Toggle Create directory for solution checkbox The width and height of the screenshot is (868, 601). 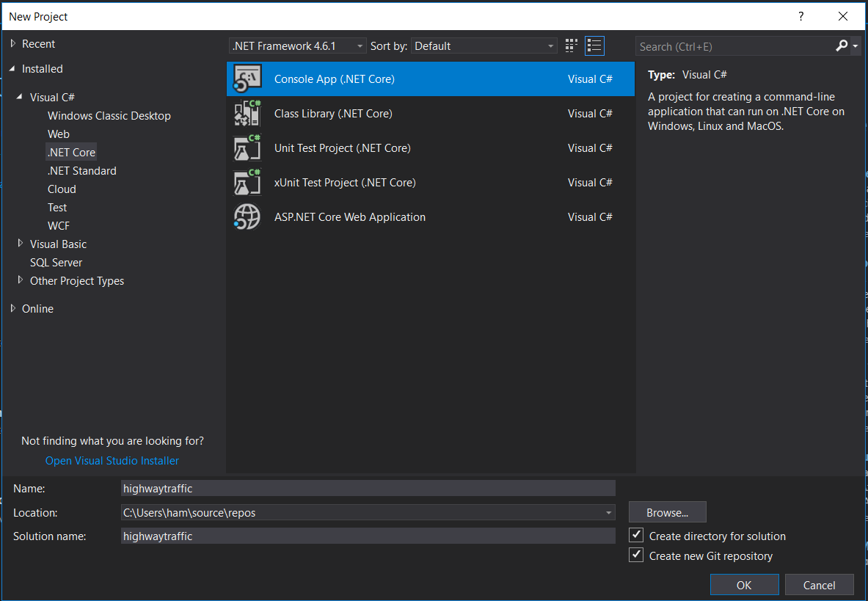tap(636, 535)
